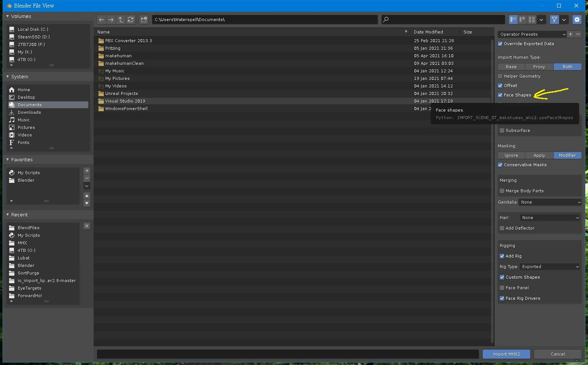Click the file name input field
Image resolution: width=588 pixels, height=365 pixels.
coord(288,354)
